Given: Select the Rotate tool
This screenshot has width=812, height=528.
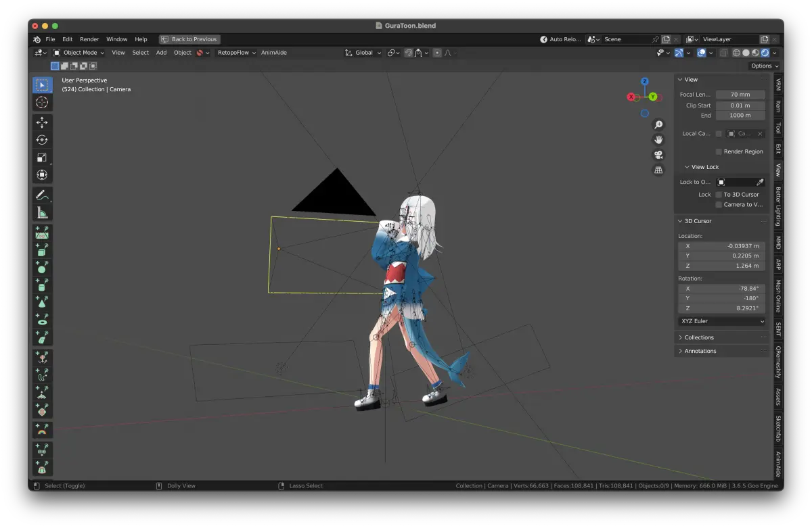Looking at the screenshot, I should [42, 140].
